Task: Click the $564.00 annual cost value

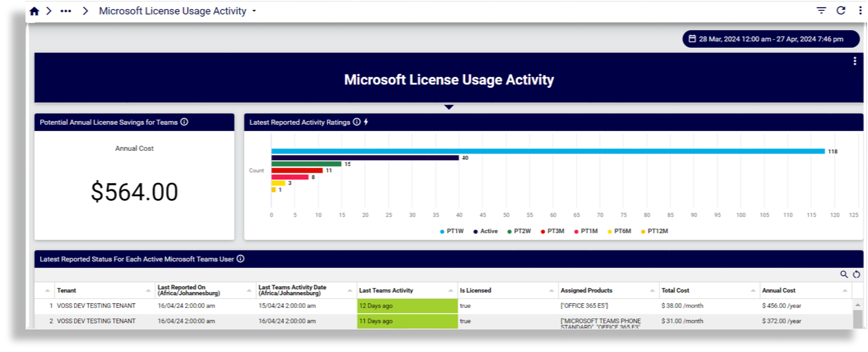Action: click(x=134, y=192)
